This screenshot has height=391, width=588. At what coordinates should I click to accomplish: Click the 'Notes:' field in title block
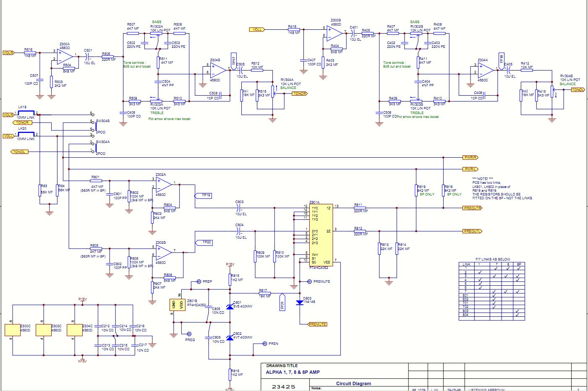(316, 388)
